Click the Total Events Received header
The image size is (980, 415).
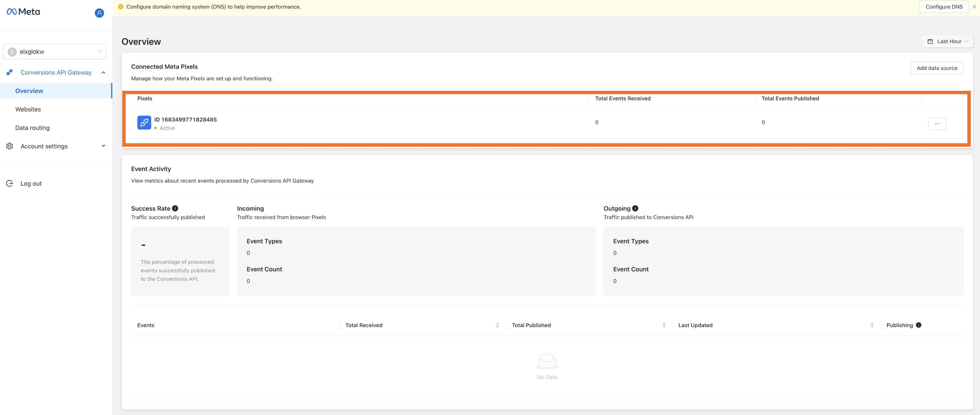pyautogui.click(x=623, y=99)
